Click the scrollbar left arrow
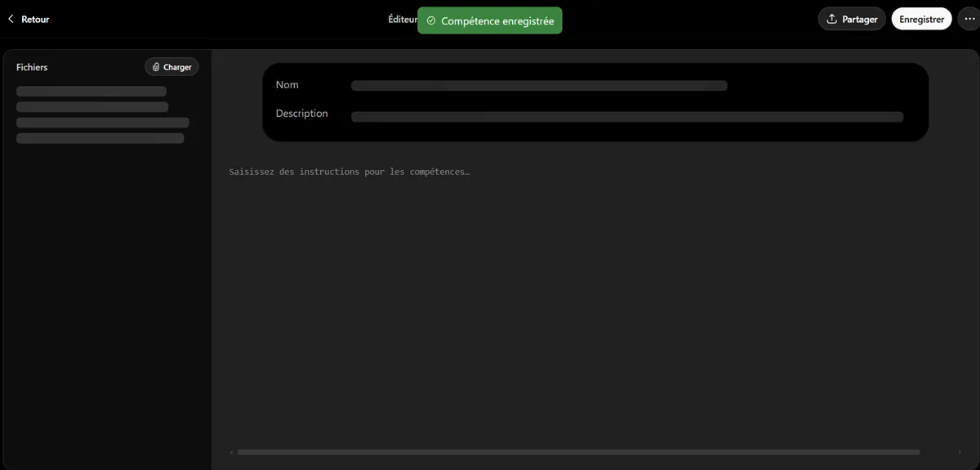 (231, 452)
